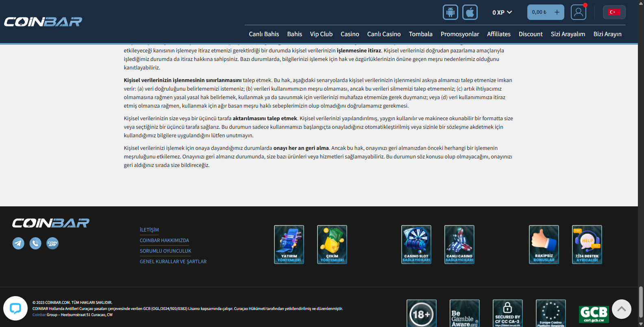Image resolution: width=644 pixels, height=327 pixels.
Task: Follow the İLETİŞİM footer link
Action: (149, 230)
